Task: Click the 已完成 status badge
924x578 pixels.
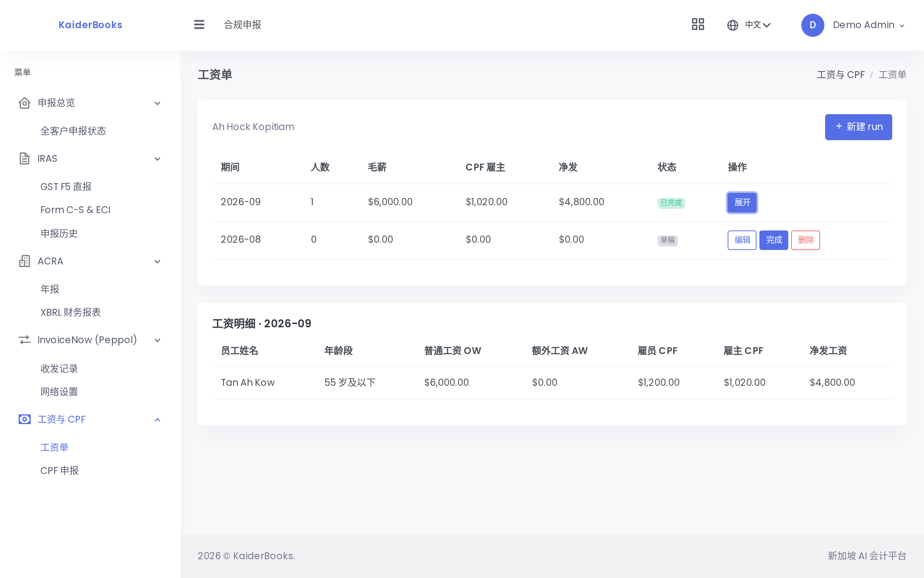Action: [x=671, y=203]
